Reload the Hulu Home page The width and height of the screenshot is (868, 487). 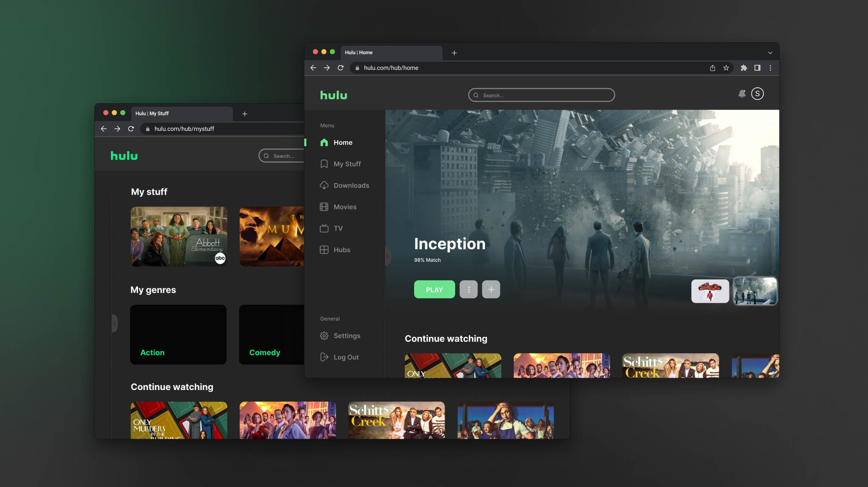[340, 68]
